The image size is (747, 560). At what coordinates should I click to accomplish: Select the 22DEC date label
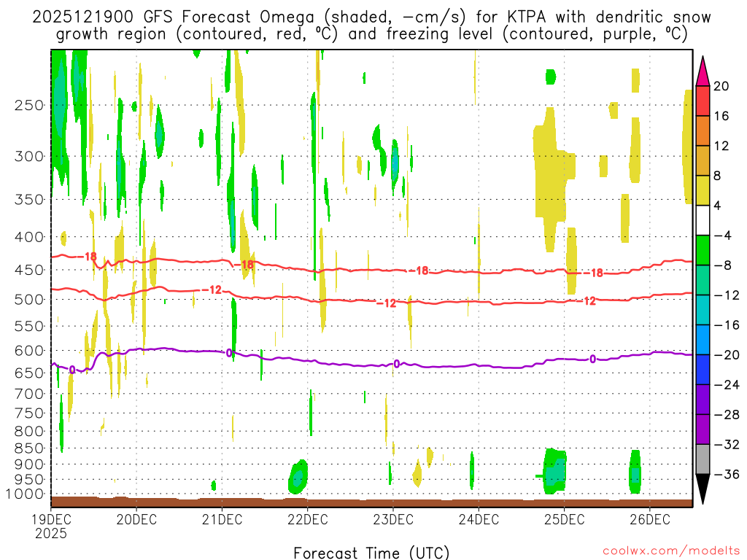308,519
